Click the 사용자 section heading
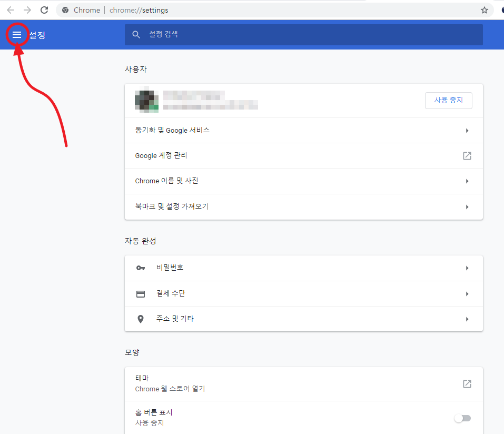 point(136,69)
